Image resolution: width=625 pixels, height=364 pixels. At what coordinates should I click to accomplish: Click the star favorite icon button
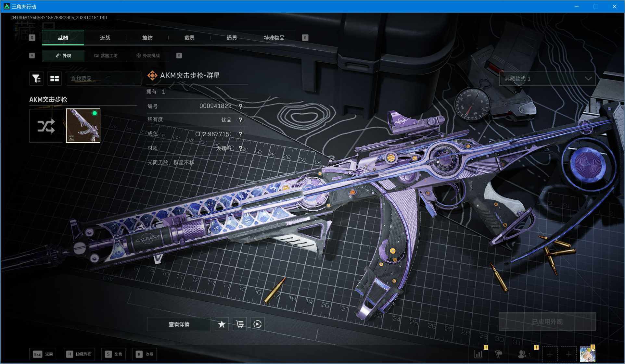coord(222,324)
